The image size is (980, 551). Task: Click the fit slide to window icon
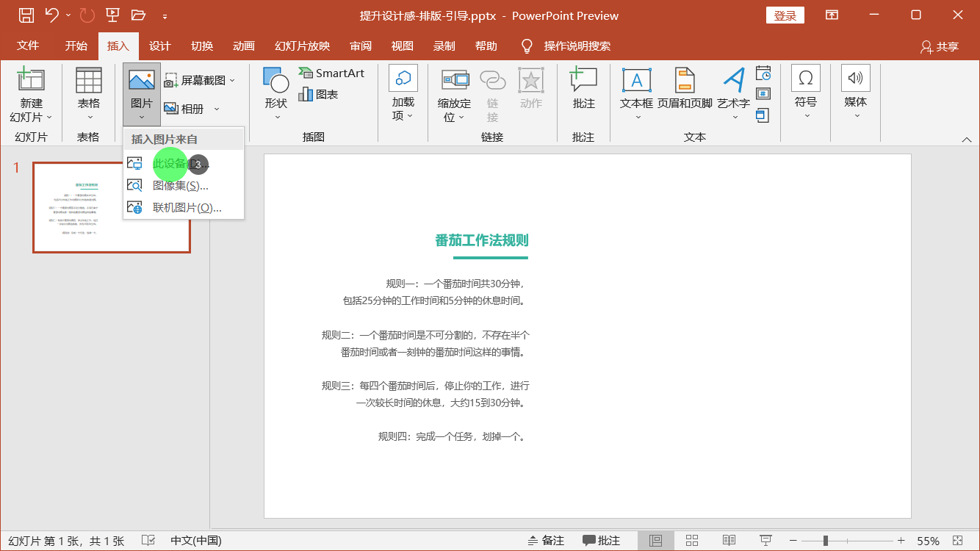click(x=956, y=540)
